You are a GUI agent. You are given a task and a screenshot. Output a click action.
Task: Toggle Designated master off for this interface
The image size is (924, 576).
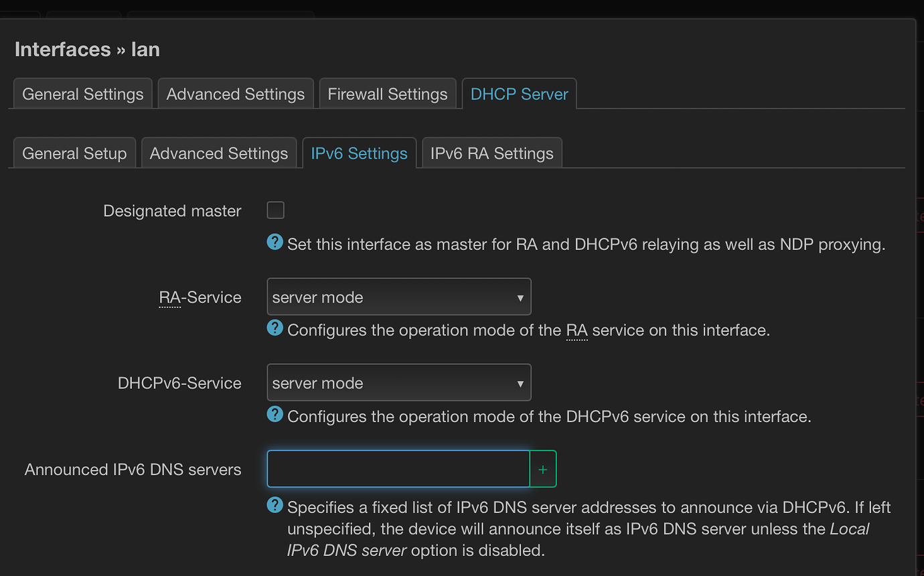pos(275,210)
